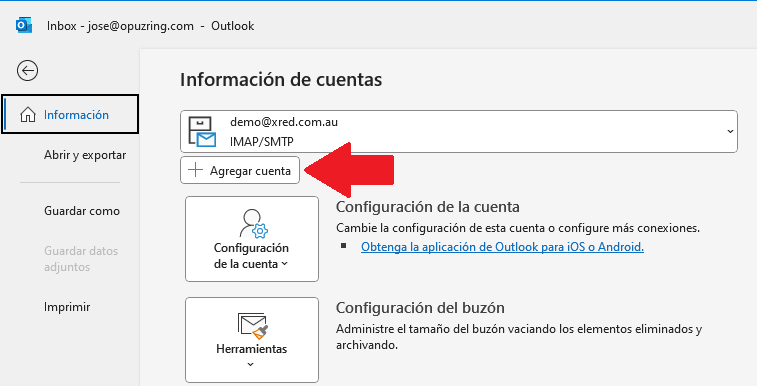Select the Información home icon
This screenshot has height=386, width=757.
(x=28, y=115)
